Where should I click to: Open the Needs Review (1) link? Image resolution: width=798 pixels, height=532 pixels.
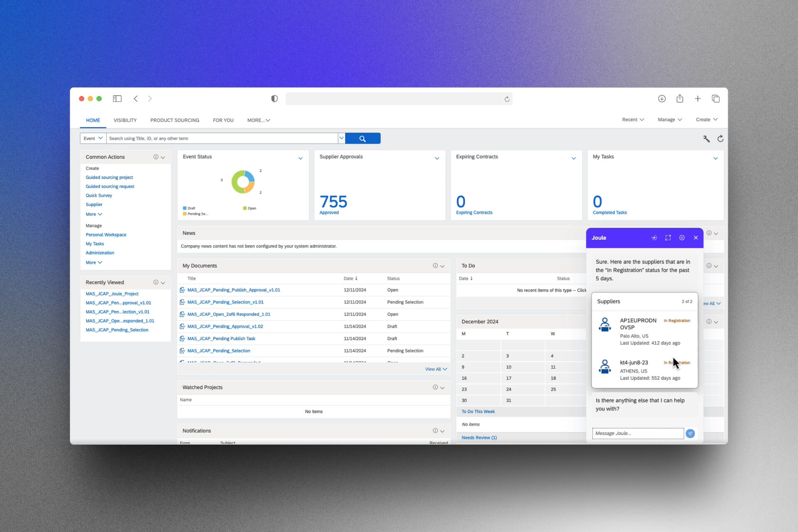tap(479, 438)
